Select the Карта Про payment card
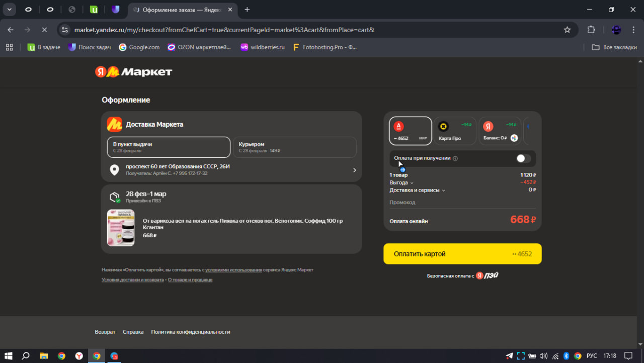Image resolution: width=644 pixels, height=363 pixels. pos(455,131)
